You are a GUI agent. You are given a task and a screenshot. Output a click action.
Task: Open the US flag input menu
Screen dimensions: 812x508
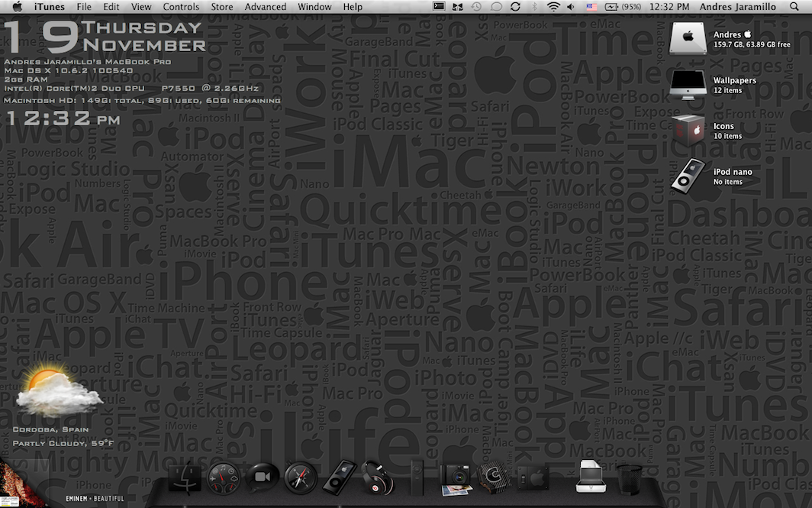pyautogui.click(x=591, y=7)
